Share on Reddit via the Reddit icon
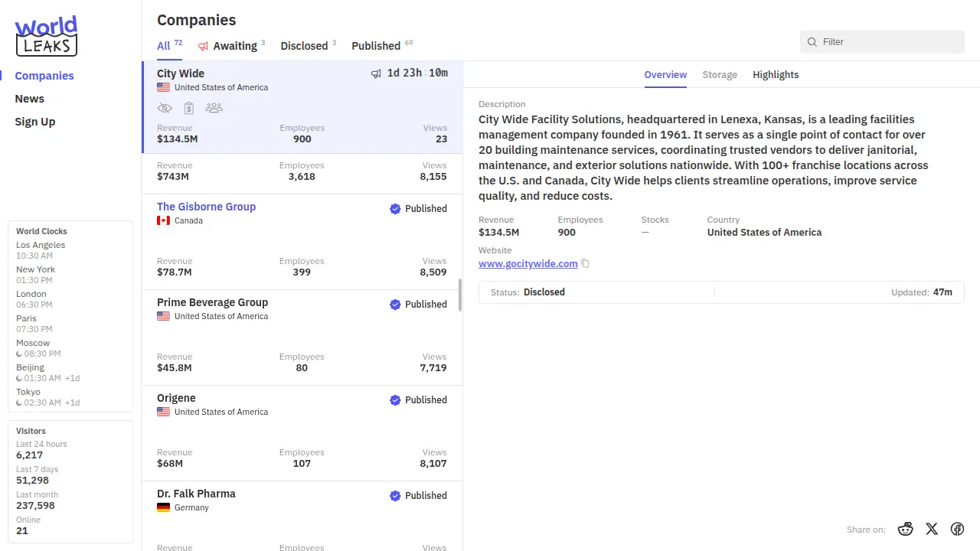This screenshot has width=980, height=551. click(906, 529)
